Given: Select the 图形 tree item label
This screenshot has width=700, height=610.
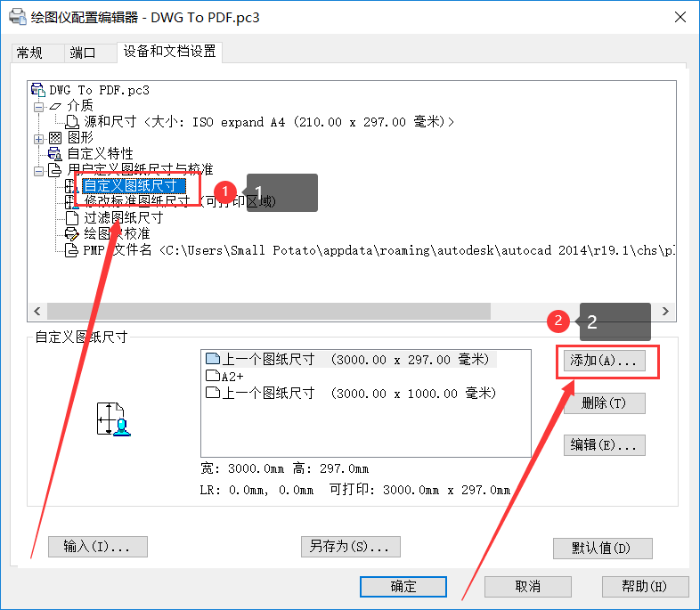Looking at the screenshot, I should 80,137.
